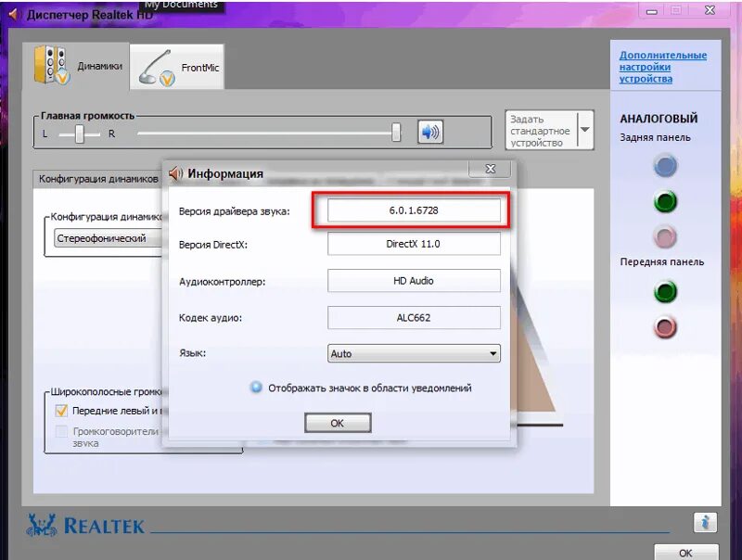Click the HD Audio controller field
742x560 pixels.
tap(414, 281)
